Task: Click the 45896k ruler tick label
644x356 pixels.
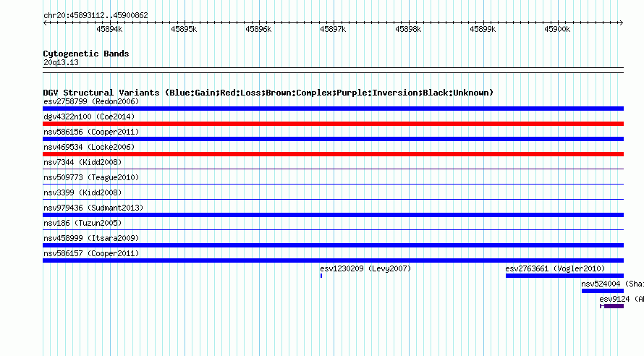Action: pyautogui.click(x=258, y=29)
